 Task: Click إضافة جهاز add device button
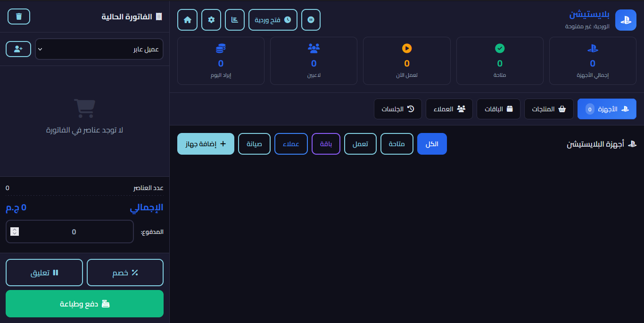point(206,144)
